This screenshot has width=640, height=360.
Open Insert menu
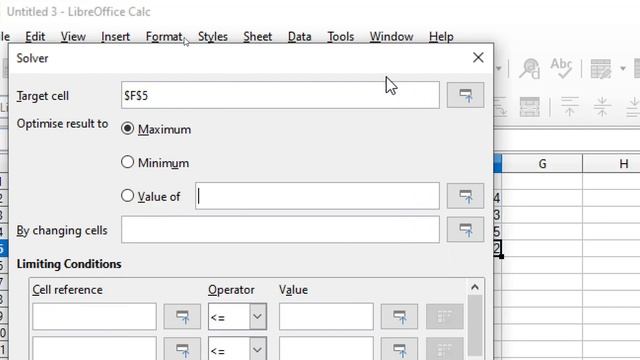click(x=116, y=37)
